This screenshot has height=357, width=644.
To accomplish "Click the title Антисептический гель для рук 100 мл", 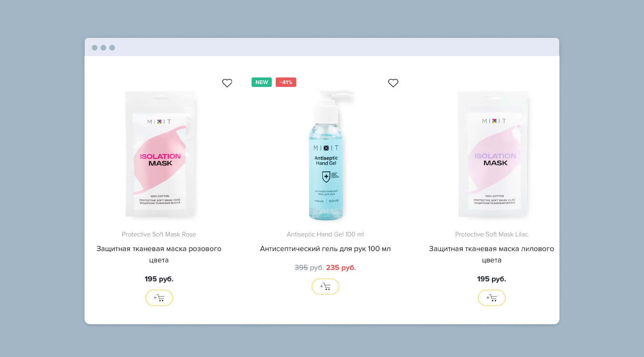I will click(x=325, y=249).
